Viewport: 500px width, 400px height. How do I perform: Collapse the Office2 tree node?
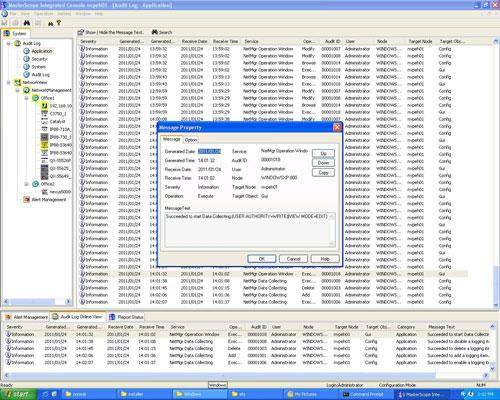click(x=27, y=184)
